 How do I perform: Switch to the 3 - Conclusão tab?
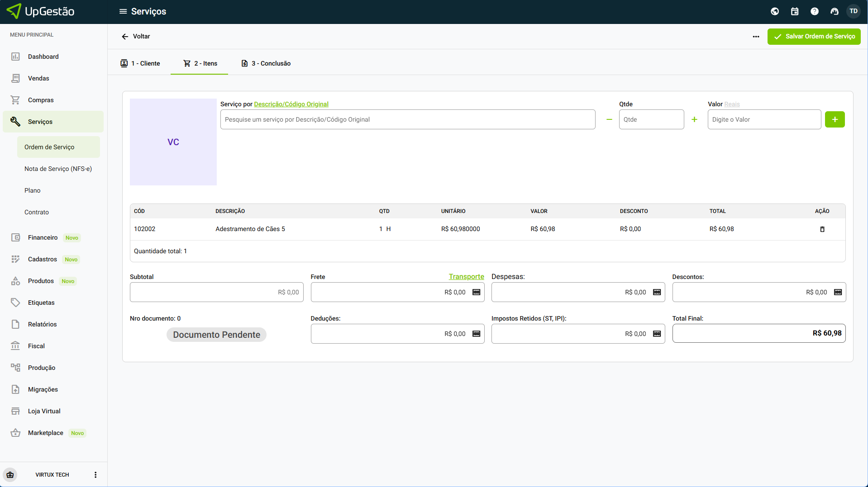(x=266, y=63)
